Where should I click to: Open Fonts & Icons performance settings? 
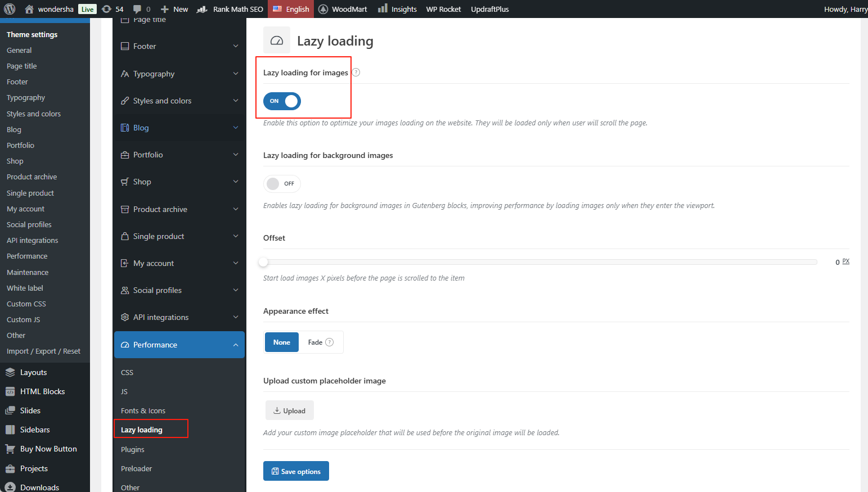point(143,410)
